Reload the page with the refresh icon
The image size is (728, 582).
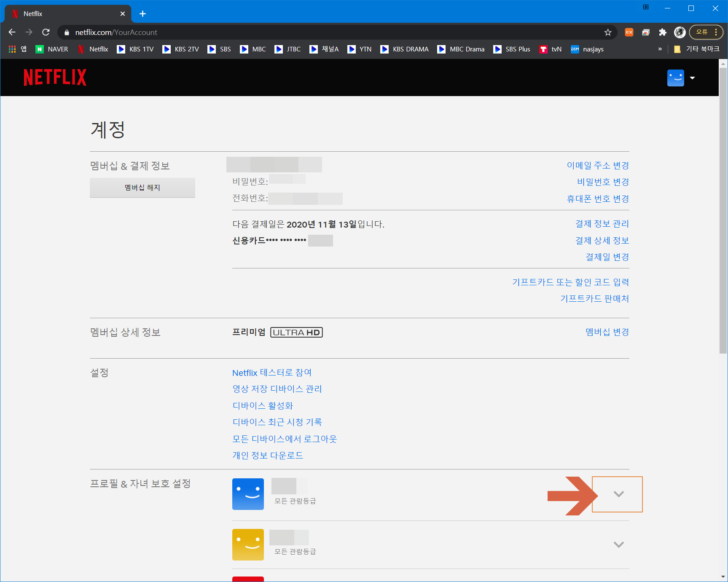click(x=46, y=32)
